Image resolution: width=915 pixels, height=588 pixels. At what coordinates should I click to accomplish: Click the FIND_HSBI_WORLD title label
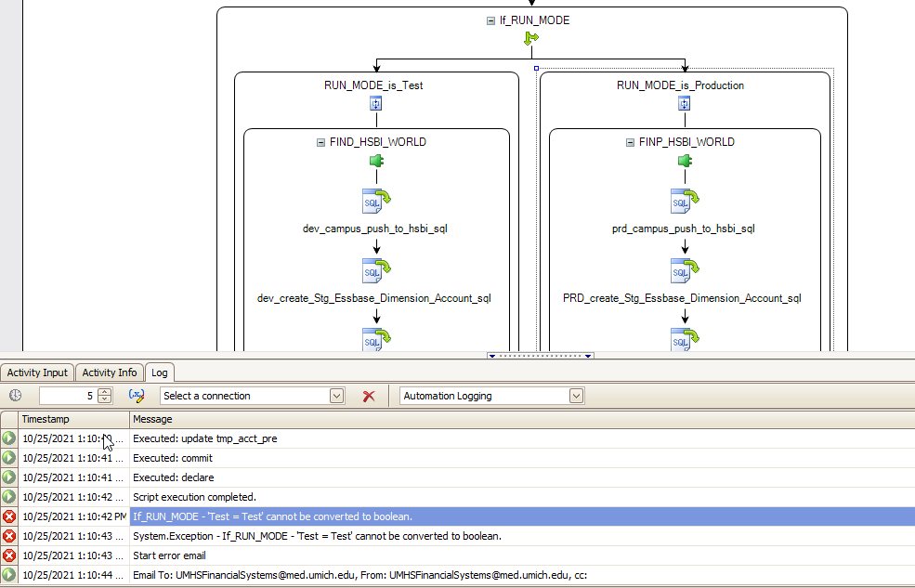[x=377, y=142]
